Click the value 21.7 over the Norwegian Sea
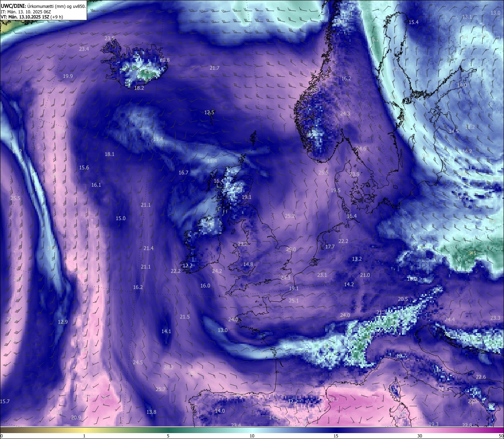The width and height of the screenshot is (504, 439). click(x=215, y=68)
